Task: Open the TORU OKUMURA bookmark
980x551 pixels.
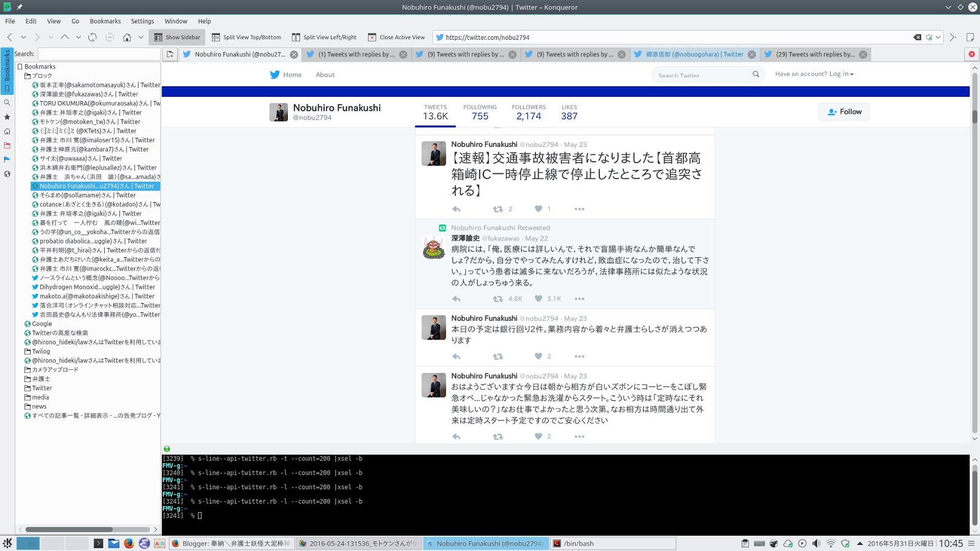Action: (x=96, y=103)
